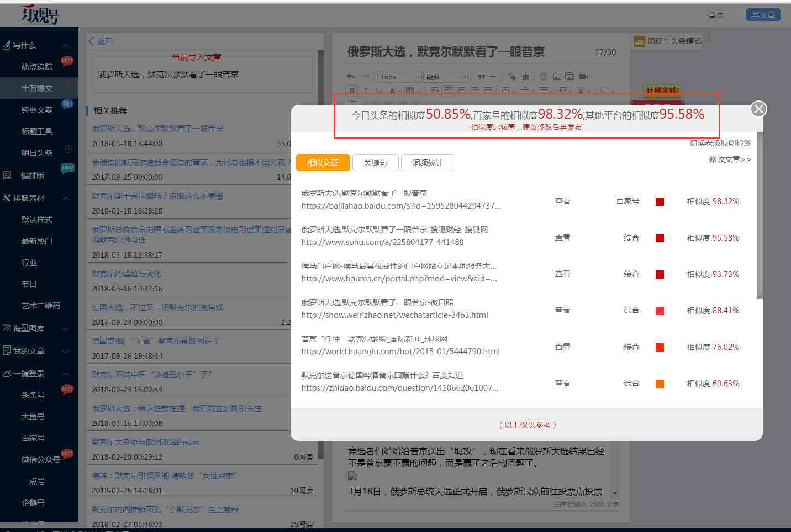Open 经典文案 in the sidebar
Image resolution: width=791 pixels, height=532 pixels.
[x=37, y=110]
